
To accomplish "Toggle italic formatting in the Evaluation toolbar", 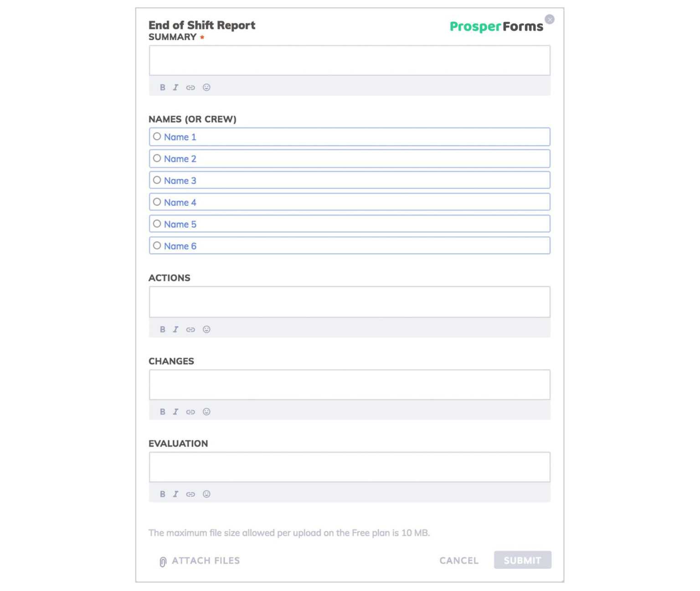I will (x=176, y=494).
